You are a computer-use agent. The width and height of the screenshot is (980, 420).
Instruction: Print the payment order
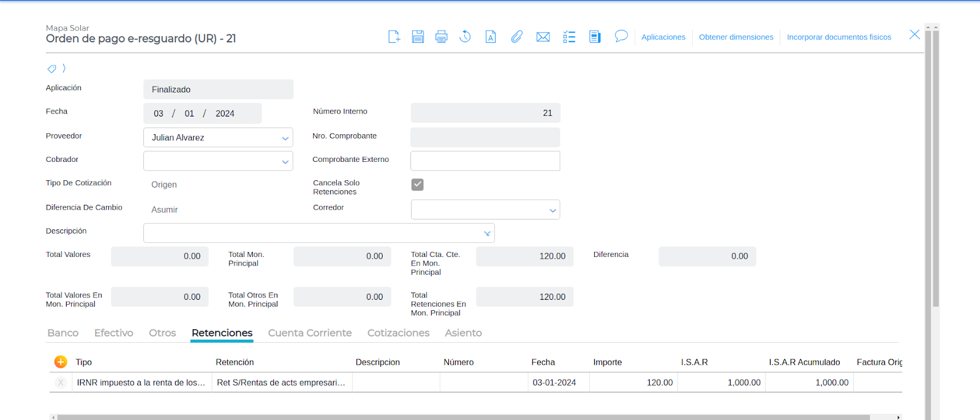tap(441, 37)
